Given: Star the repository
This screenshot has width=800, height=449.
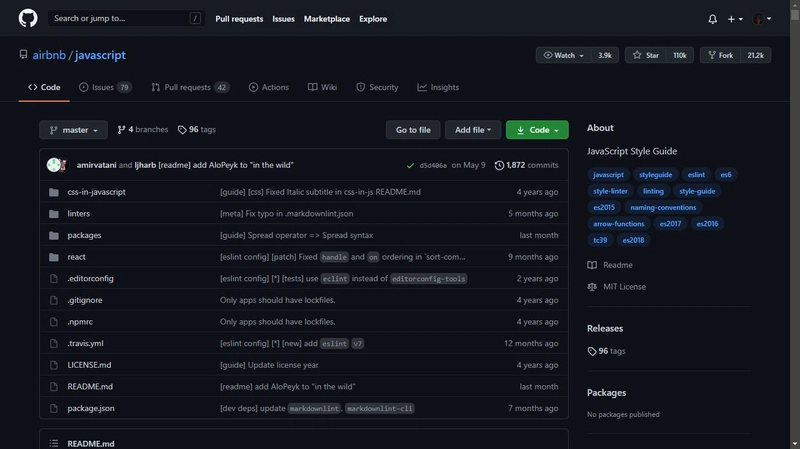Looking at the screenshot, I should click(x=645, y=55).
